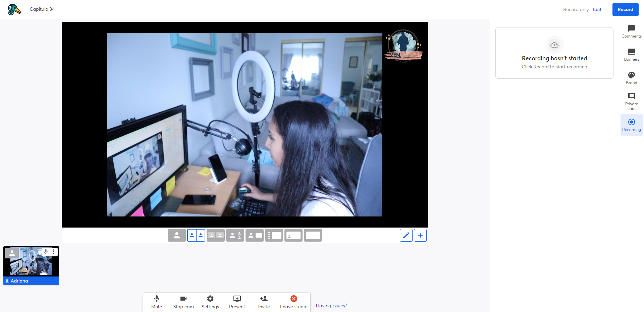Viewport: 644px width, 312px height.
Task: Open Settings from the bottom toolbar
Action: pos(210,302)
